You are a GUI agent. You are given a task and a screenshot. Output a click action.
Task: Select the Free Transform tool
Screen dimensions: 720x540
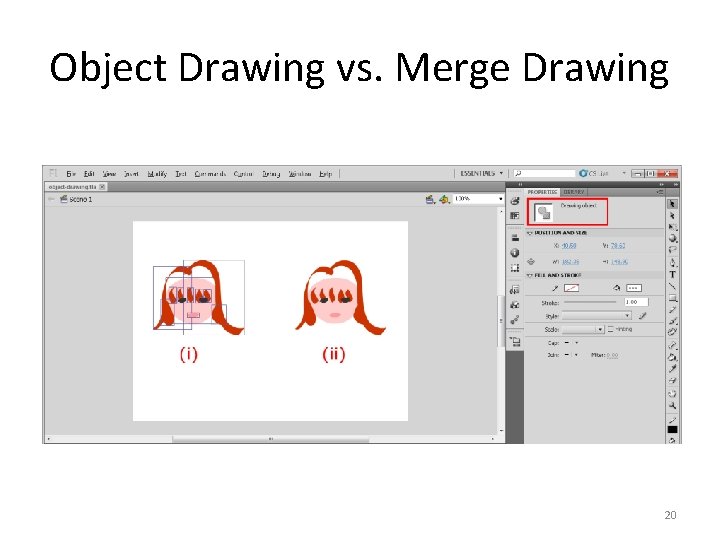click(x=672, y=227)
